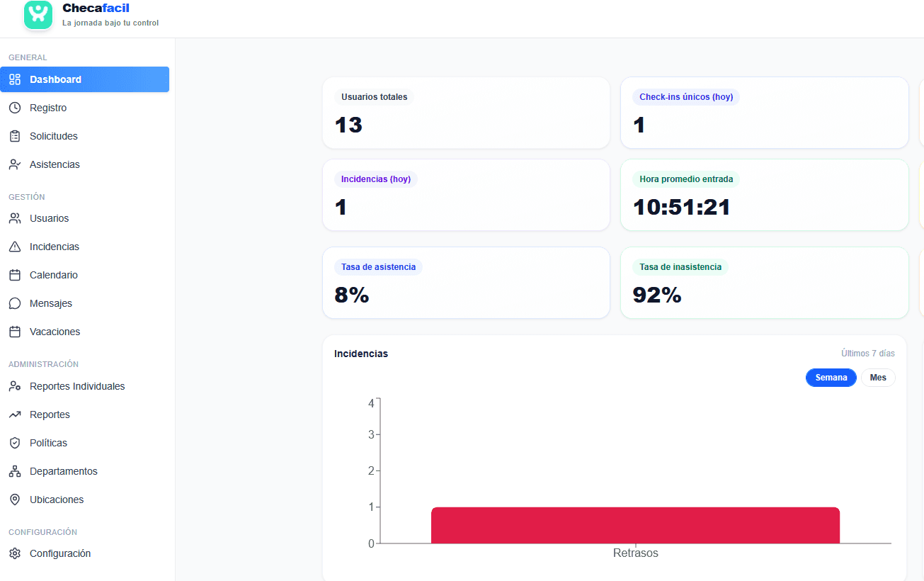Select the Ubicaciones map pin icon

tap(15, 500)
